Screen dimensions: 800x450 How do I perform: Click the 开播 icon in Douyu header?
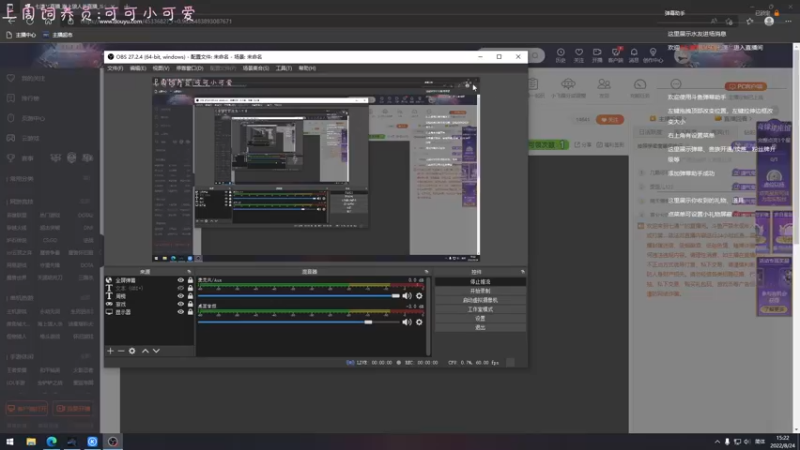click(x=597, y=55)
